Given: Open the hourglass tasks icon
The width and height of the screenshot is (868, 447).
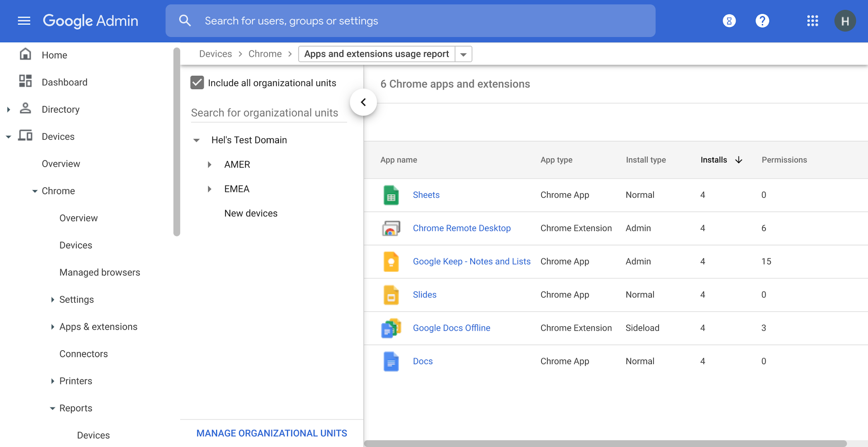Looking at the screenshot, I should 729,21.
